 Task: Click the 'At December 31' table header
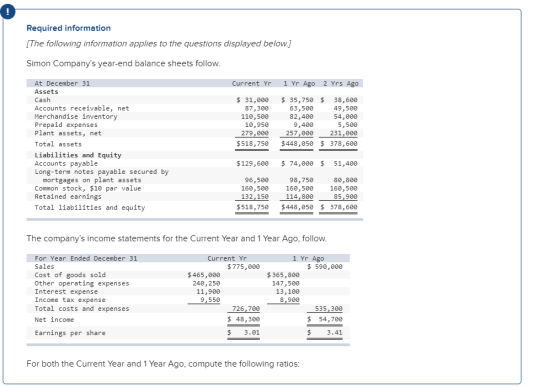tap(62, 84)
